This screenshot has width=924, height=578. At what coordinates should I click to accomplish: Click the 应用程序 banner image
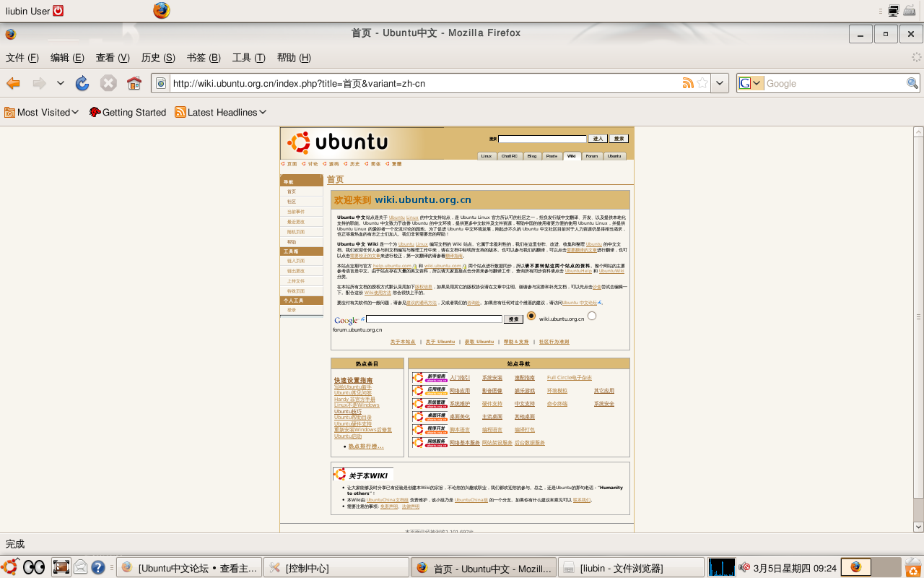[x=430, y=390]
